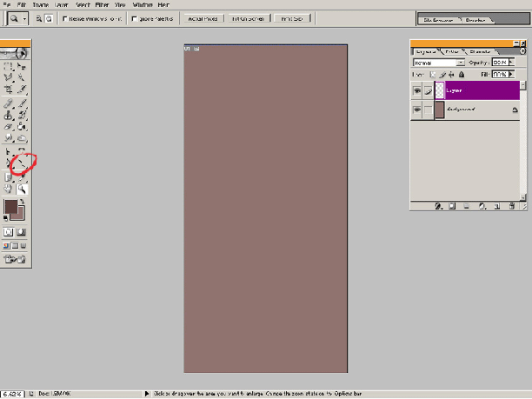Add a layer style in Layers panel
532x399 pixels.
click(438, 206)
